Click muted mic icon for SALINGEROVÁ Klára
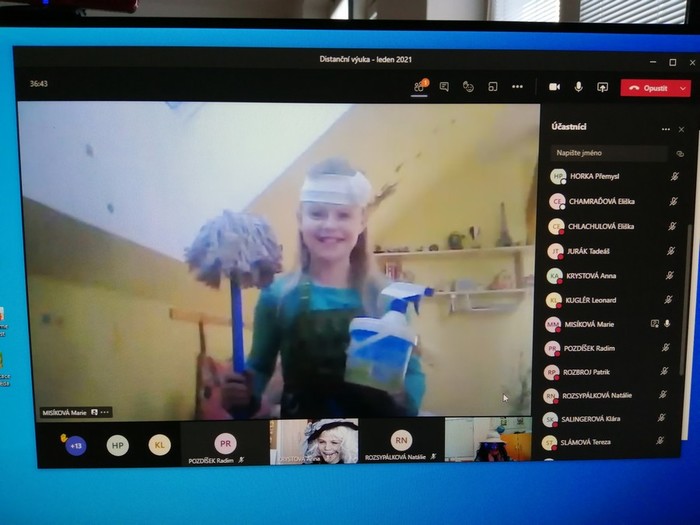Screen dimensions: 700x525 pos(661,417)
